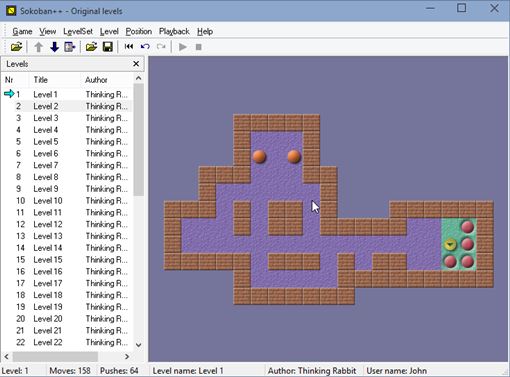
Task: Open the LevelSet menu
Action: pos(78,32)
